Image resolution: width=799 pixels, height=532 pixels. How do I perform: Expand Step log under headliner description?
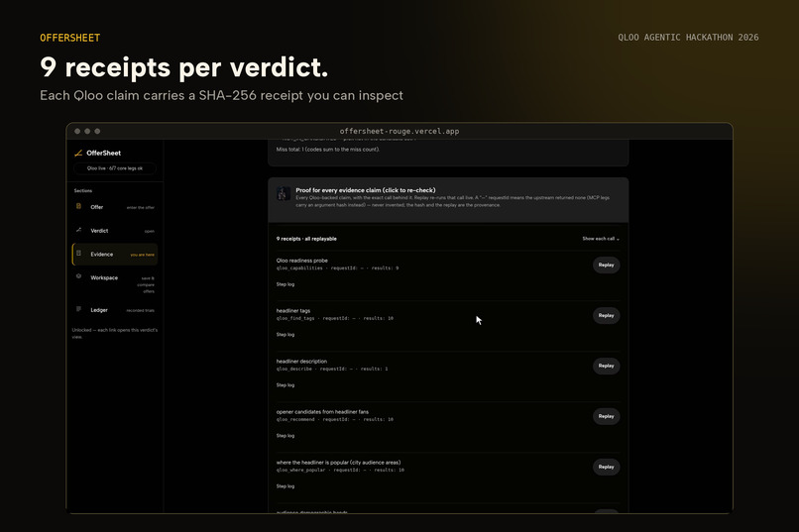[285, 385]
